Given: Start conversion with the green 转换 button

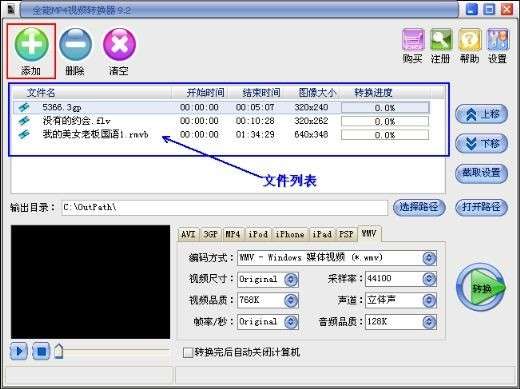Looking at the screenshot, I should pyautogui.click(x=481, y=288).
